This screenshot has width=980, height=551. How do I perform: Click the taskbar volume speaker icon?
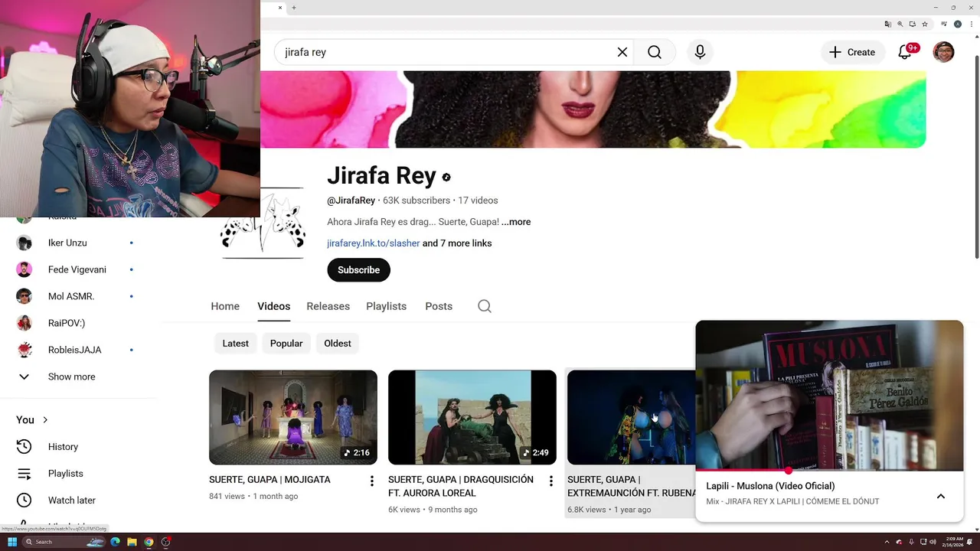933,542
